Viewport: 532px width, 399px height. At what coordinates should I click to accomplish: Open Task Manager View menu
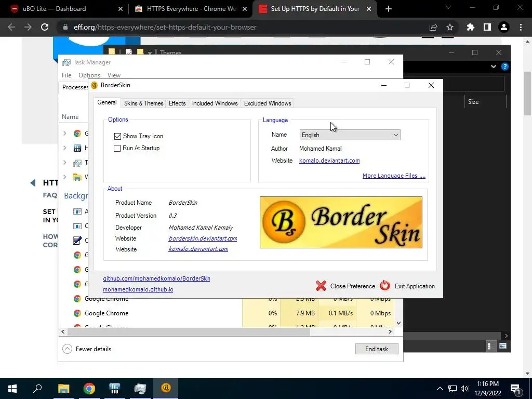point(114,75)
